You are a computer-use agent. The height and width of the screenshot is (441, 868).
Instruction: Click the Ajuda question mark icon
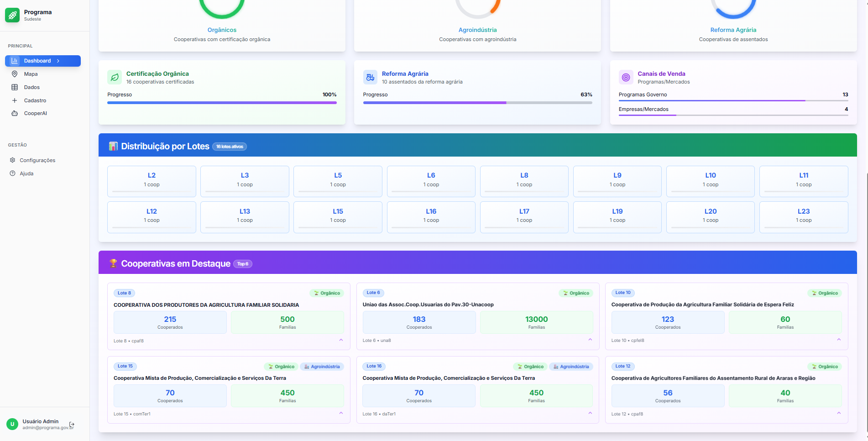[13, 173]
